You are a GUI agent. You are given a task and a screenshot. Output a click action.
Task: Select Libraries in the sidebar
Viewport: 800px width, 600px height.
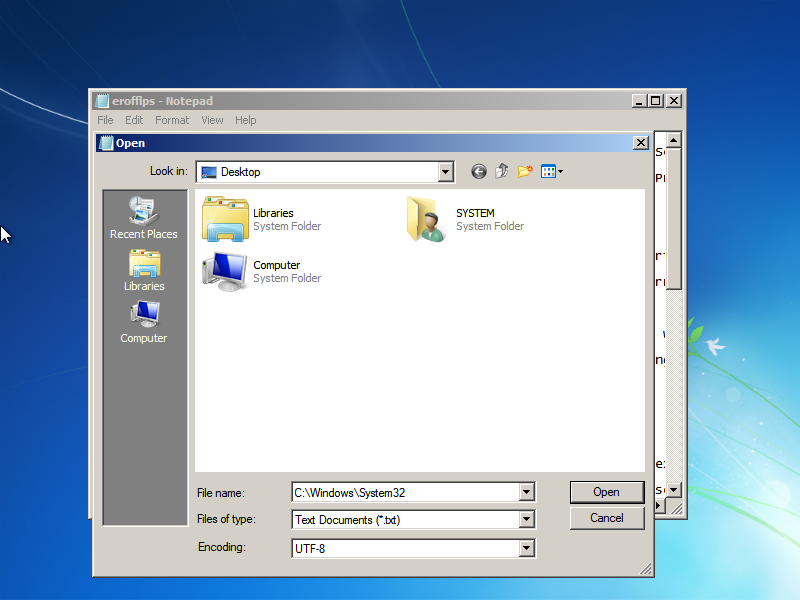[x=143, y=270]
